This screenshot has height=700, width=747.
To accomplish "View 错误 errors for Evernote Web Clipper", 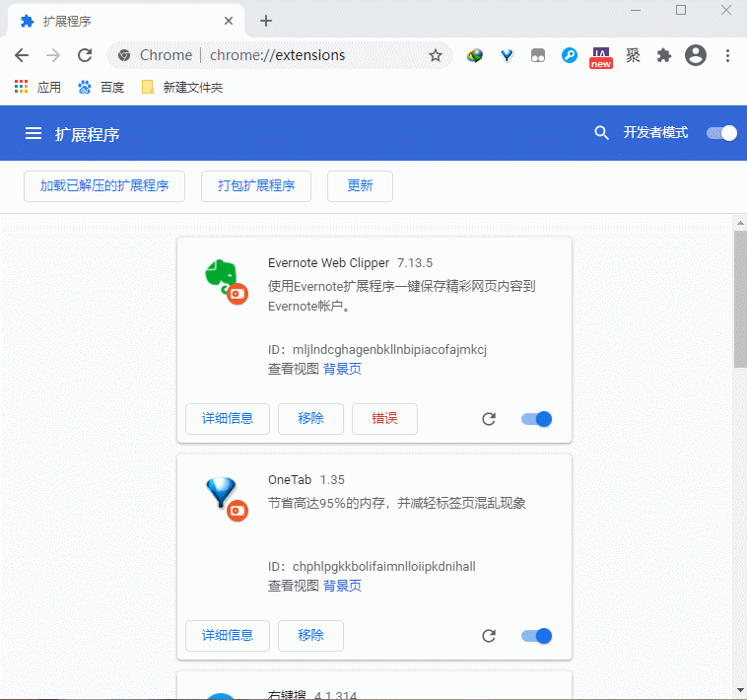I will (384, 419).
